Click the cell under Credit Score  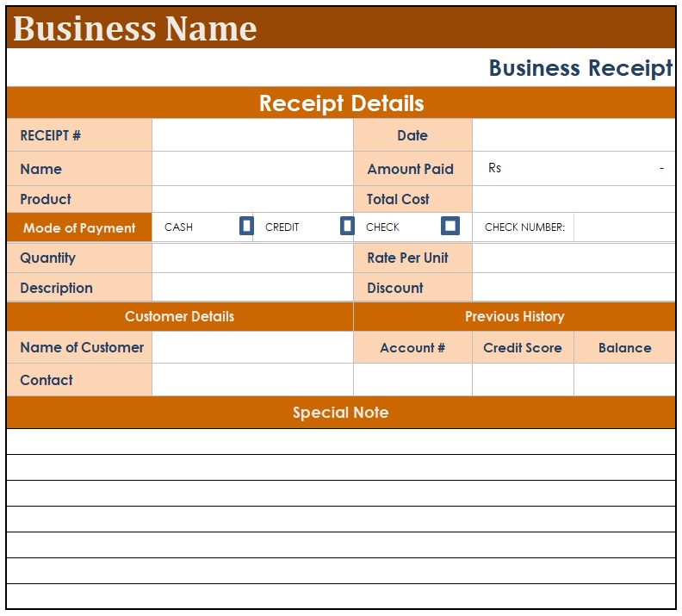(x=523, y=380)
